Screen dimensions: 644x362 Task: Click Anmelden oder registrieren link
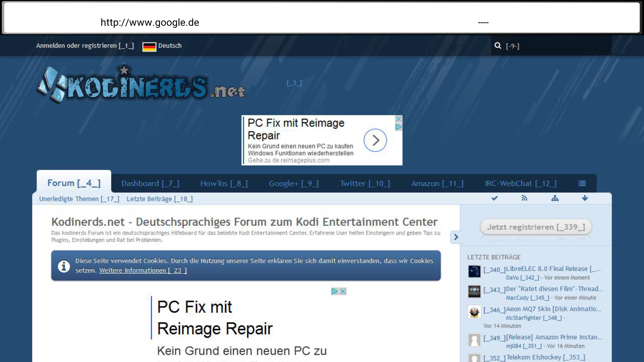tap(85, 46)
